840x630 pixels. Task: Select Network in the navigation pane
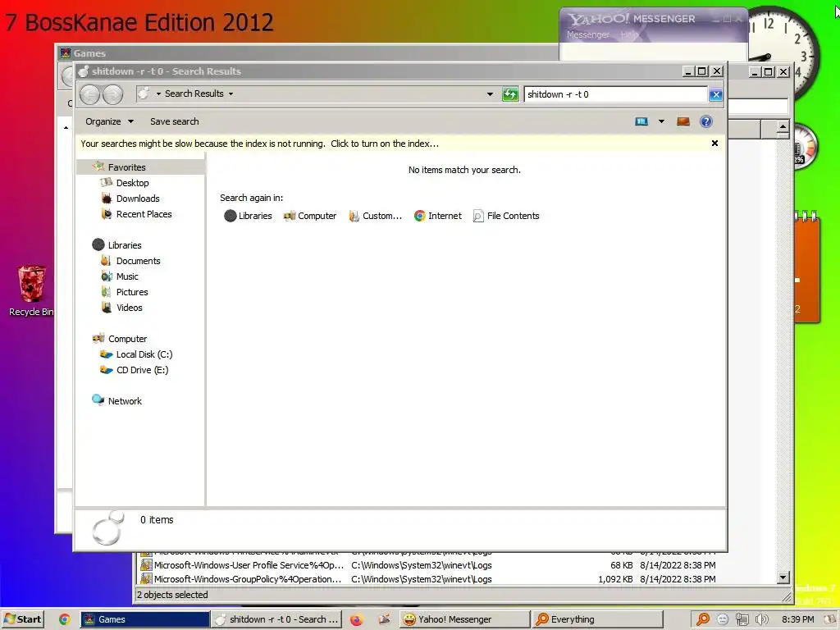click(x=125, y=400)
